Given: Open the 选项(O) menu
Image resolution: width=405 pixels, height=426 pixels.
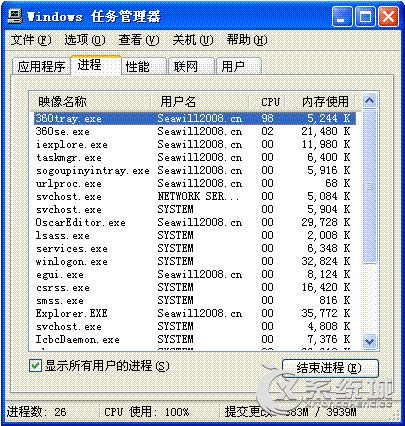Looking at the screenshot, I should click(x=85, y=40).
